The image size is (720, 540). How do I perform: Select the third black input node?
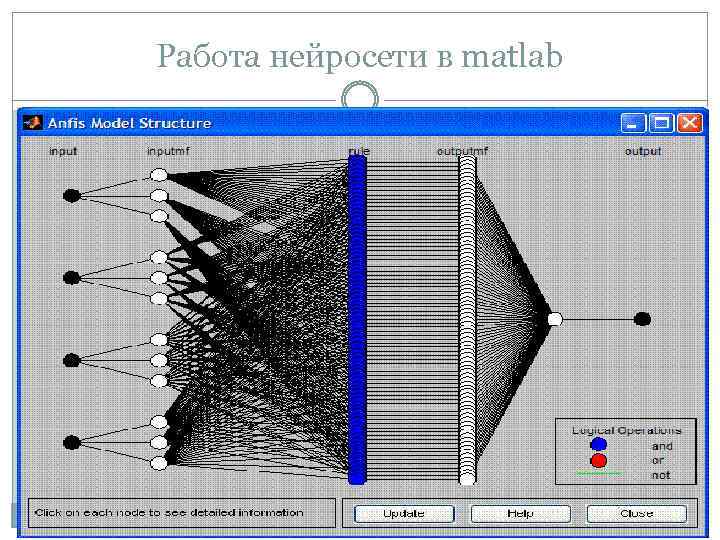[72, 360]
